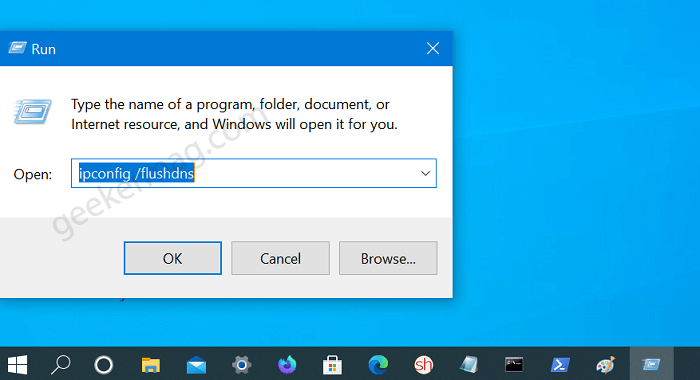Click the Run icon beside the description text
The image size is (700, 380).
tap(33, 111)
